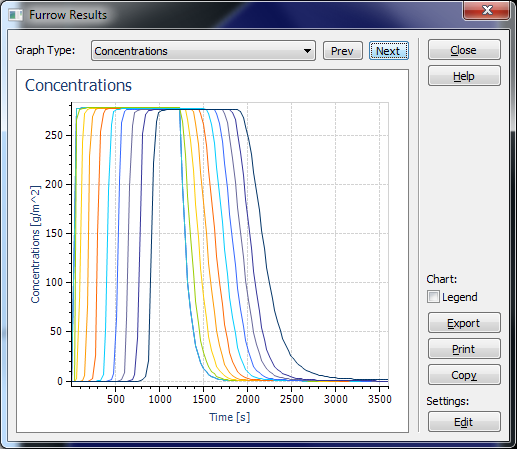
Task: Open Help for furrow results
Action: pyautogui.click(x=464, y=76)
